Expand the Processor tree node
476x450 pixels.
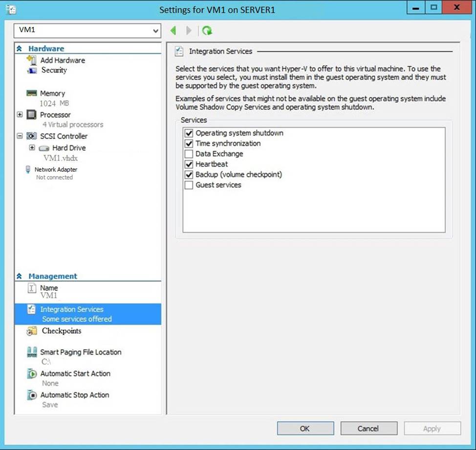click(20, 115)
